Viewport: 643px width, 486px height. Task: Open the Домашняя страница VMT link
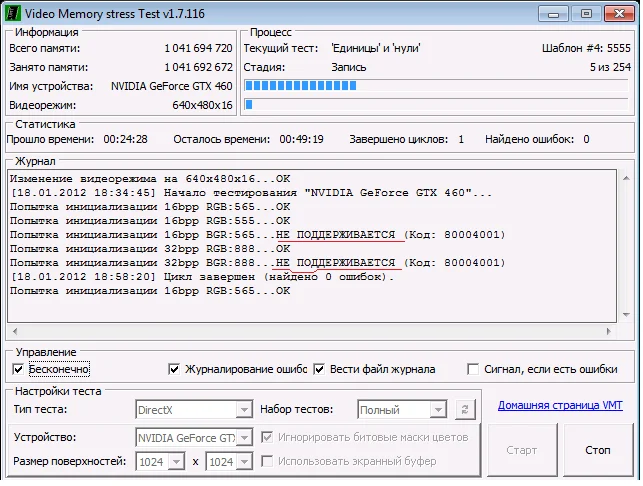click(560, 405)
